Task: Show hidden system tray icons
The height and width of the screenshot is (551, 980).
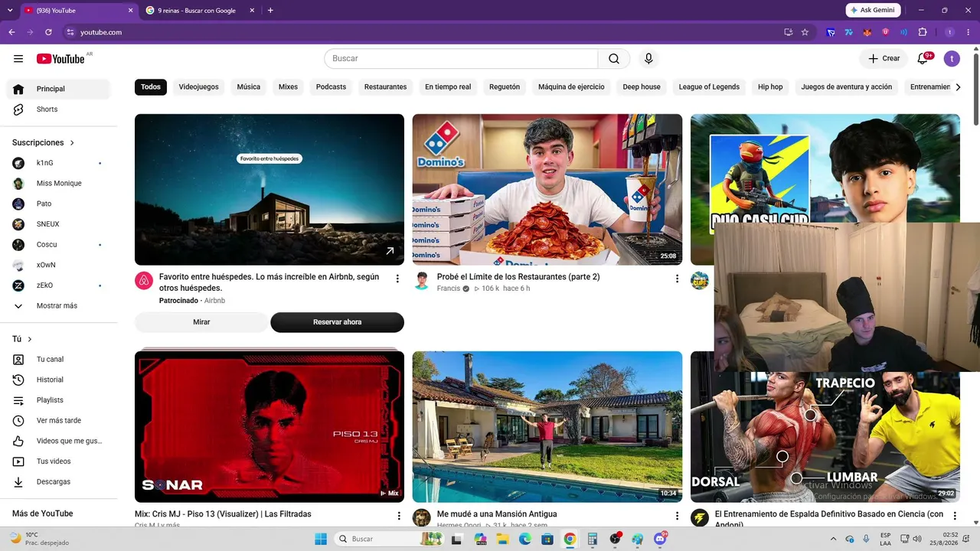Action: (x=834, y=539)
